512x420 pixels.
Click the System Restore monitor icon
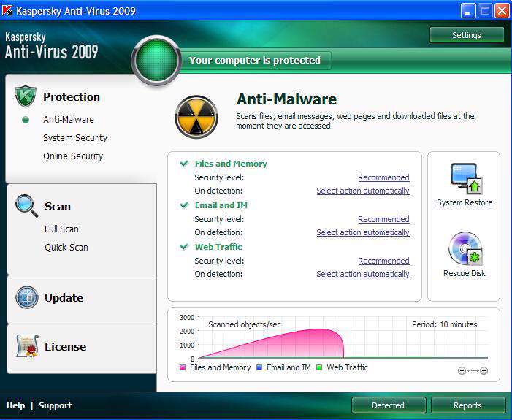tap(466, 179)
